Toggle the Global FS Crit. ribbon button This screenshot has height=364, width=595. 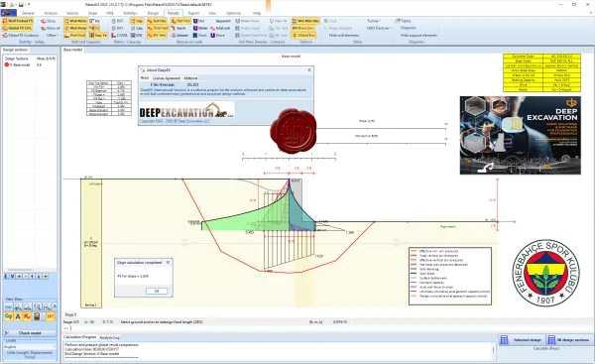[x=18, y=28]
